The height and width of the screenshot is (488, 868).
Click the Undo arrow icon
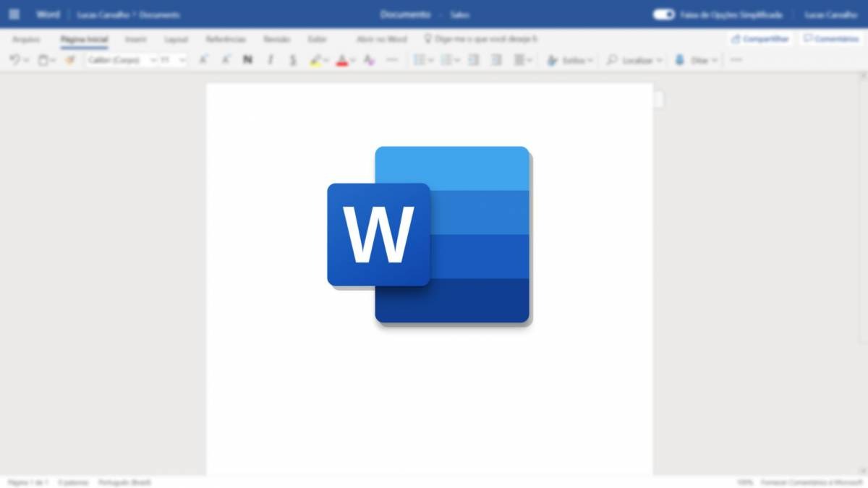[x=15, y=61]
